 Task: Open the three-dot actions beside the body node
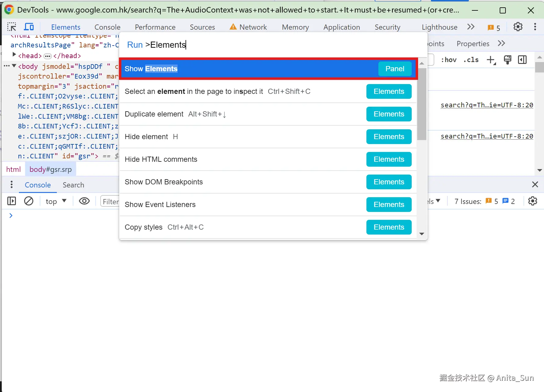7,66
